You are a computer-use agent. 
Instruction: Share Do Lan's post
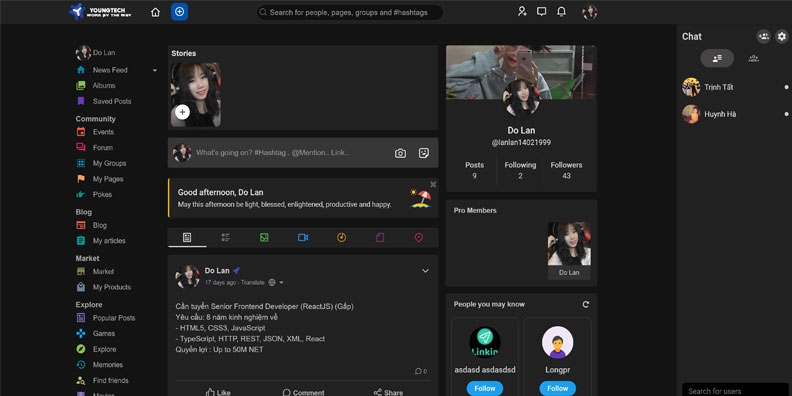point(388,392)
